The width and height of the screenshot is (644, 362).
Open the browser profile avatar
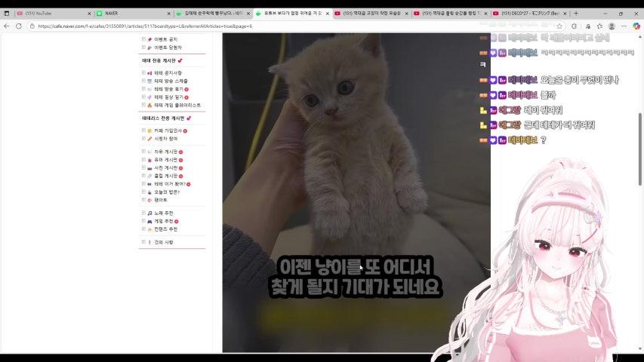pos(612,26)
